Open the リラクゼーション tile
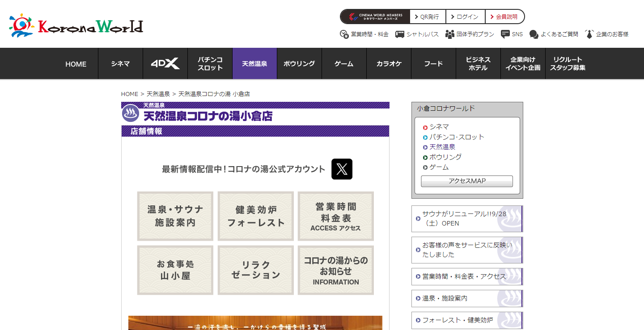The height and width of the screenshot is (330, 644). [256, 270]
